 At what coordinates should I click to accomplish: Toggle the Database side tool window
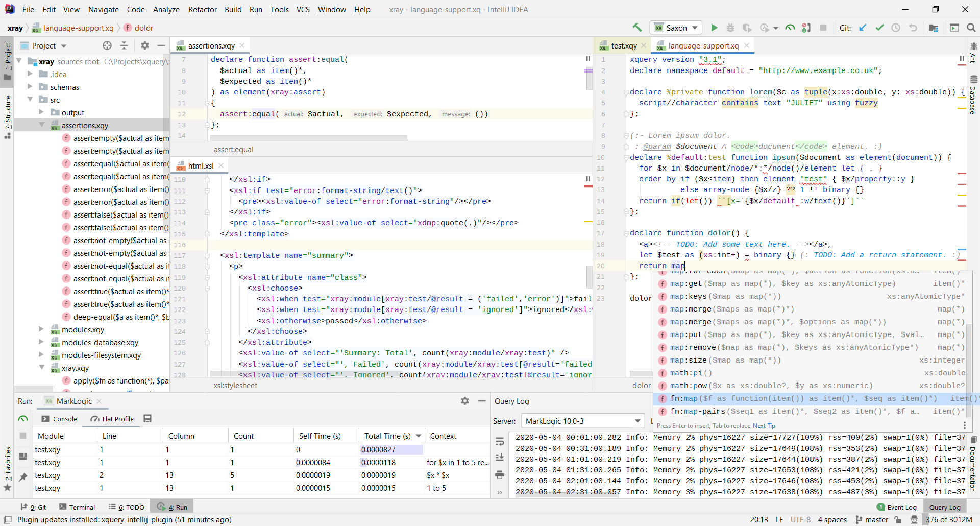(973, 95)
